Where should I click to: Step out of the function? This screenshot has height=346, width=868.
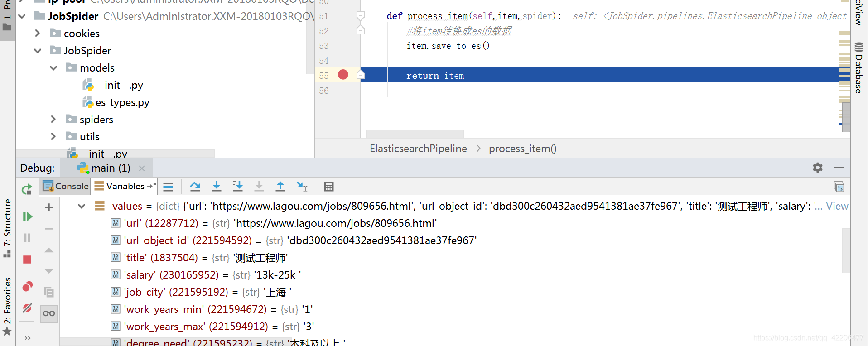[280, 187]
